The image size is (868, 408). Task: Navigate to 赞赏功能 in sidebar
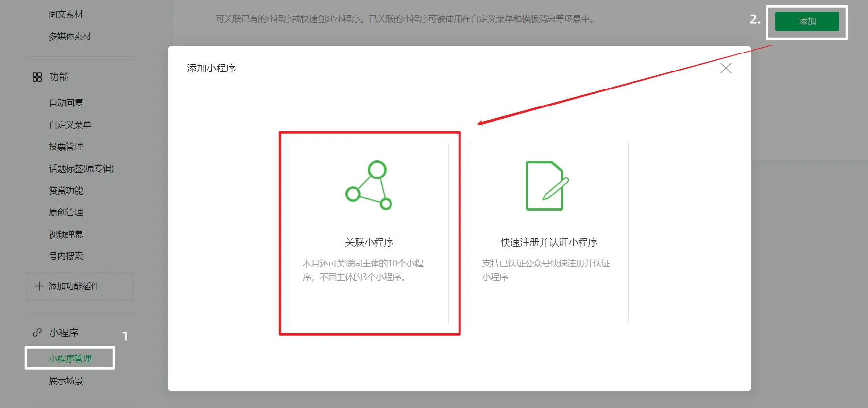pyautogui.click(x=66, y=190)
